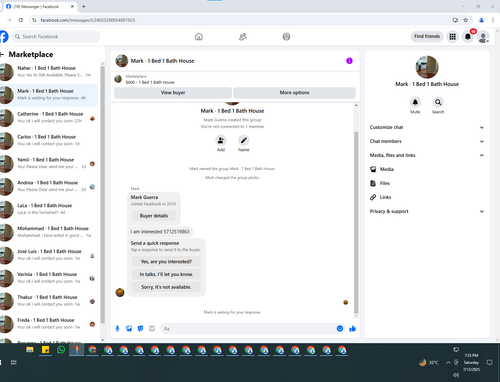
Task: Send quick response 'In talks. I'll let you know.'
Action: click(x=166, y=274)
